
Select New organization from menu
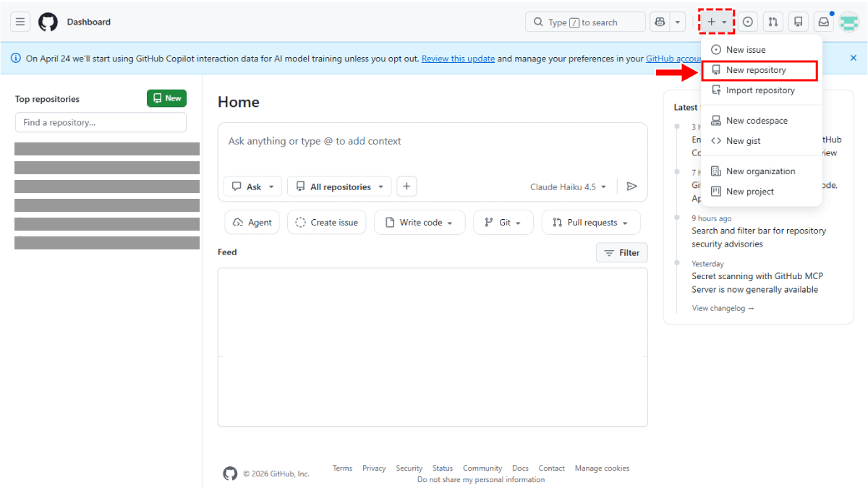762,171
